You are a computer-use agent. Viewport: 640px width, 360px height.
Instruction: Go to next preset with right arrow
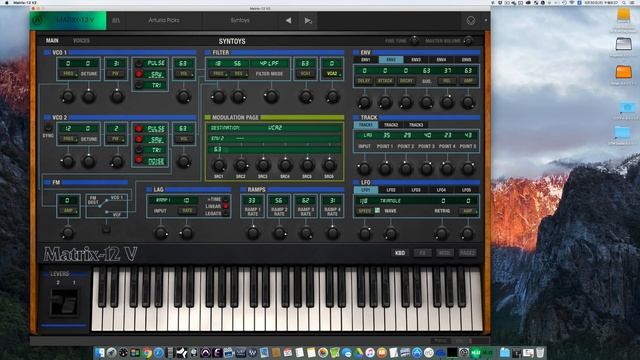308,20
